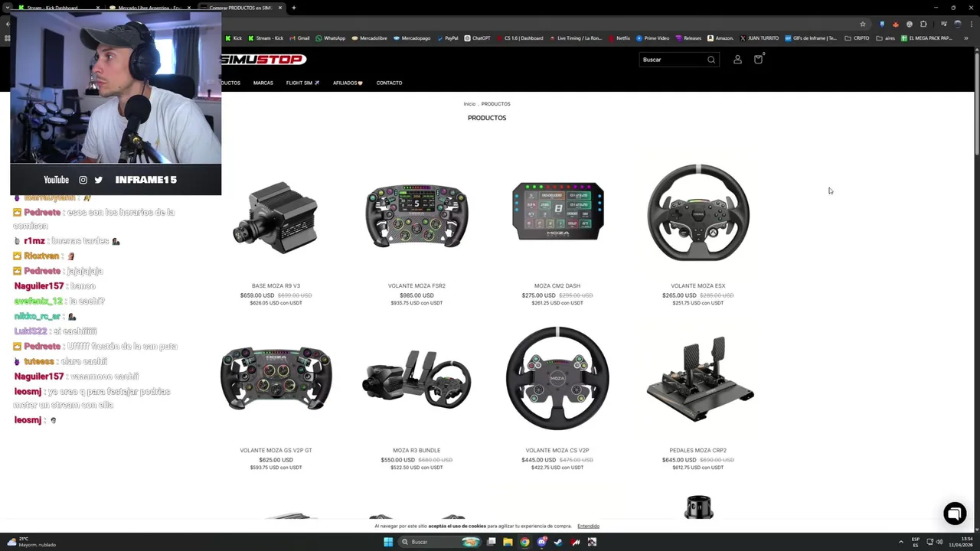Open the CRIPTO bookmarks folder

(x=857, y=38)
